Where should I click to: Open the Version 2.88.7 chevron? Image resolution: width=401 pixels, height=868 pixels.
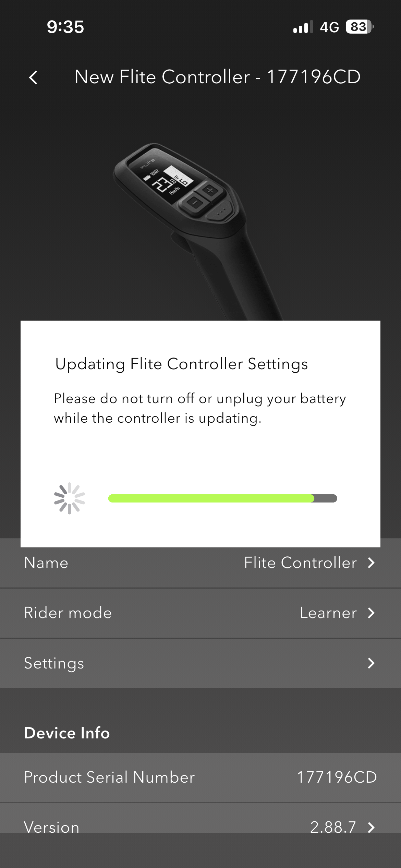(371, 828)
